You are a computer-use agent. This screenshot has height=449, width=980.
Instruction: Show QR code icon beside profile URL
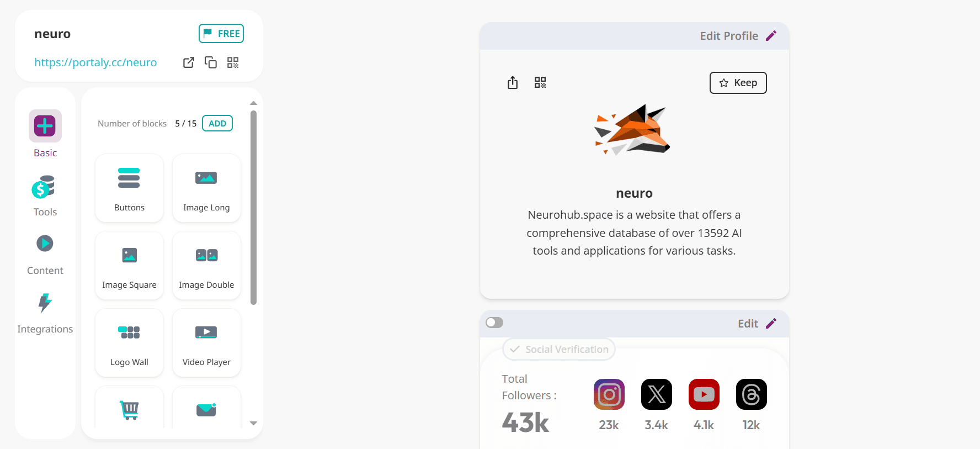[233, 62]
